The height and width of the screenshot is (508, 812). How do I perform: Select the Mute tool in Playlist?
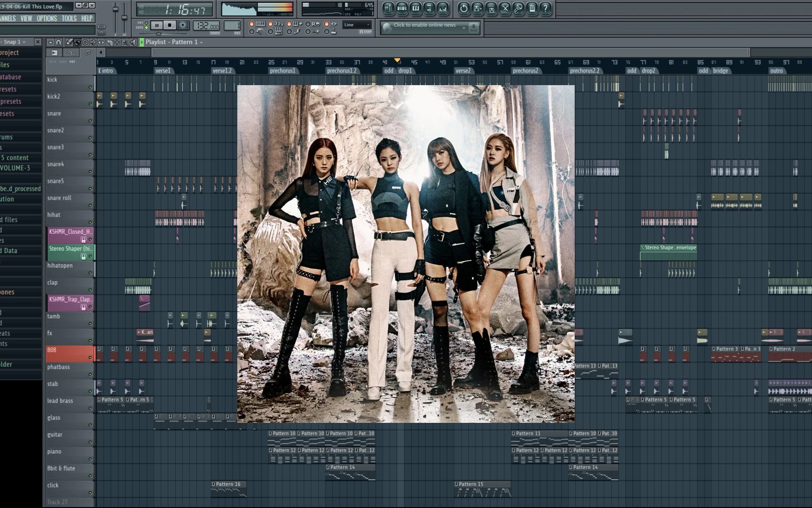point(93,42)
